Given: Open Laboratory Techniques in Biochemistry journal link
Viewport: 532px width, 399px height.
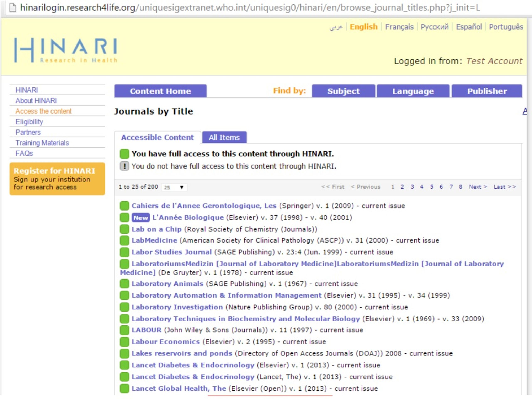Looking at the screenshot, I should 246,319.
